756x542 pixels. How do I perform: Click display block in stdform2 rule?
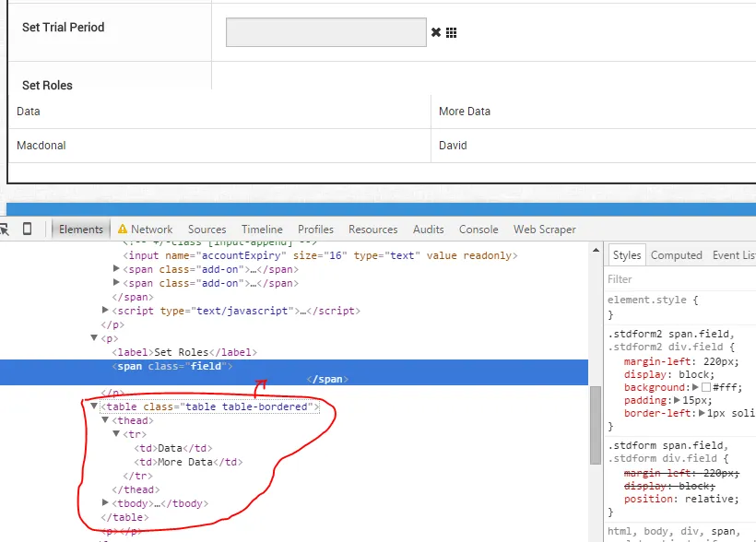(x=669, y=374)
